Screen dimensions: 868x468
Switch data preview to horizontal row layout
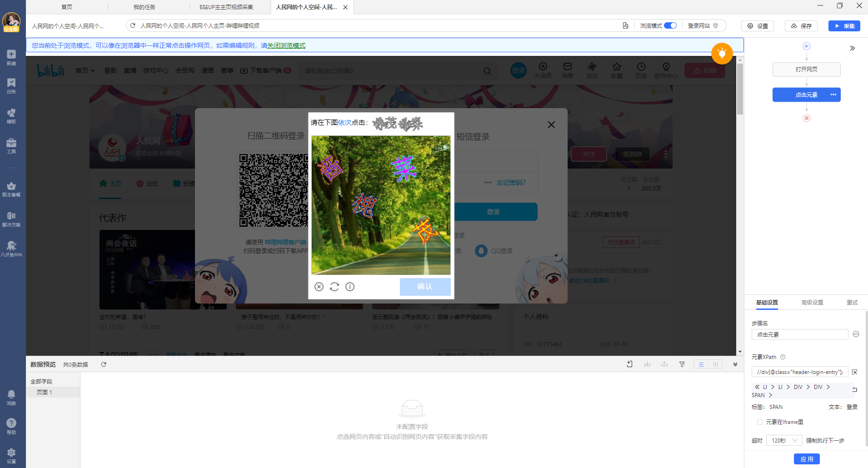(701, 364)
